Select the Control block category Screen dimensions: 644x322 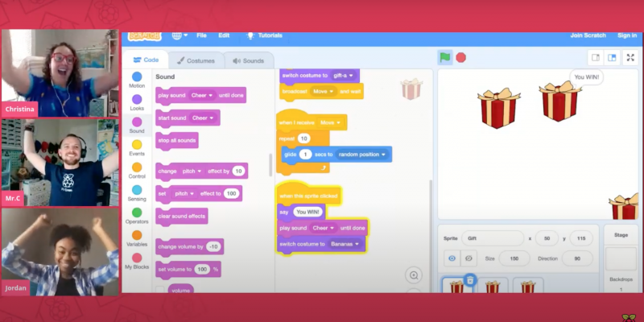pos(137,171)
